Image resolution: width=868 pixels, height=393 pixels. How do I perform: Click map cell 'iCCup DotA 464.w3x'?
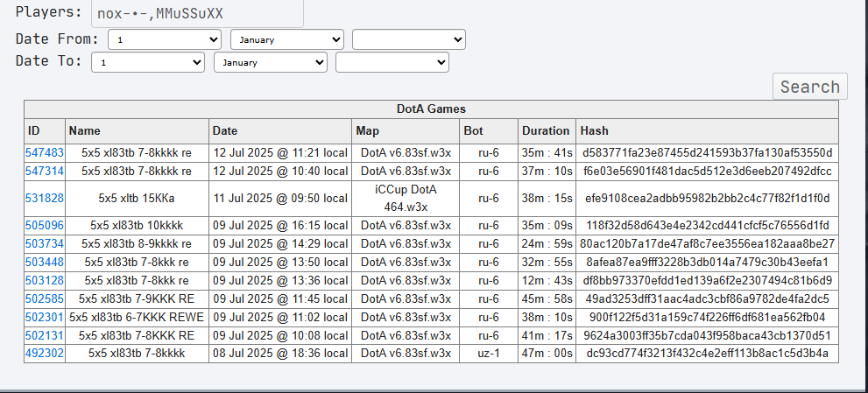pos(406,198)
